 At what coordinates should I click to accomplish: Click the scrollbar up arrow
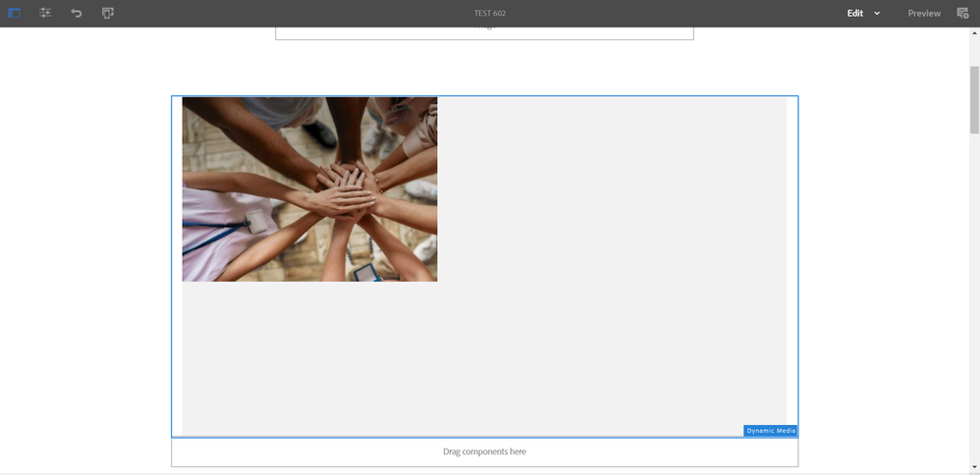coord(974,32)
